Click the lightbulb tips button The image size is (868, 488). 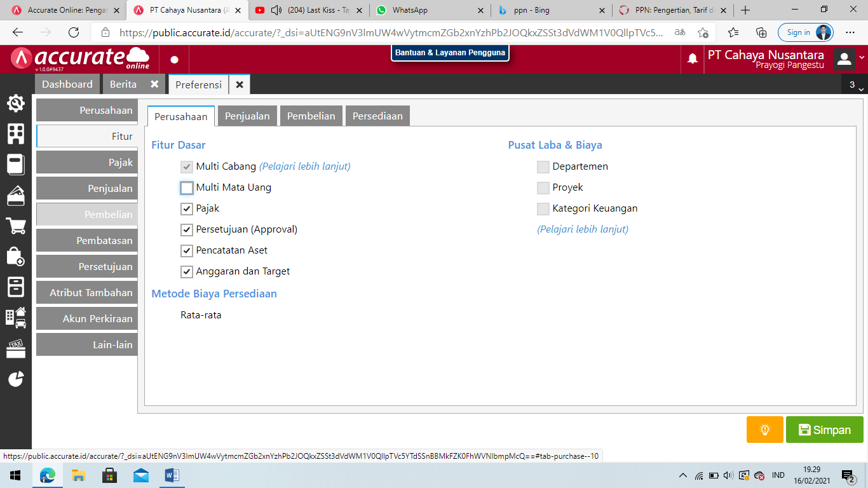(x=765, y=430)
